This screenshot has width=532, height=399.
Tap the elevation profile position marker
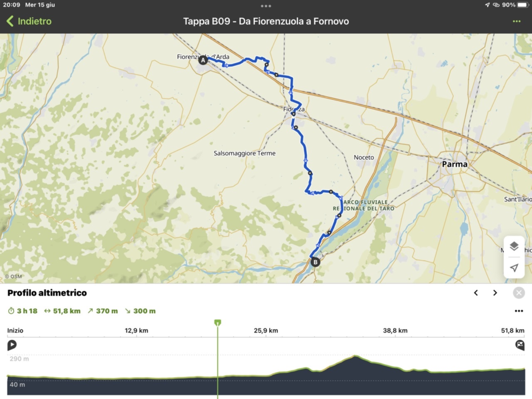coord(218,323)
